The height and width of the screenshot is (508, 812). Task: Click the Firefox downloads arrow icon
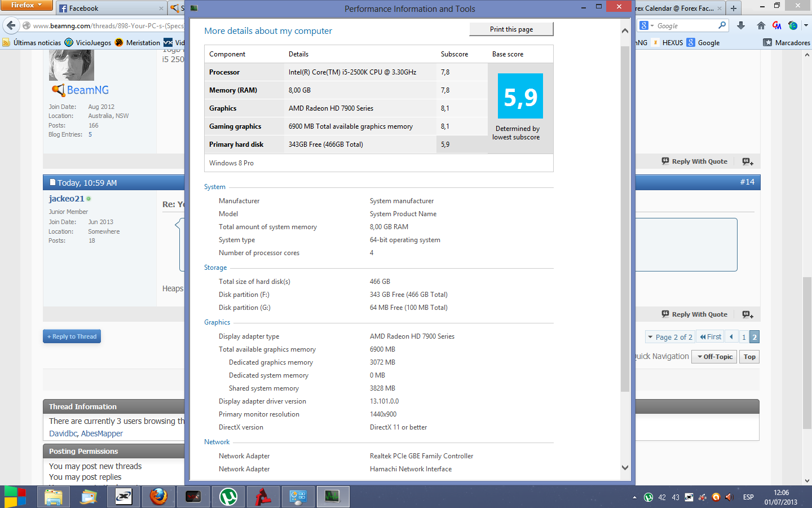[x=741, y=25]
